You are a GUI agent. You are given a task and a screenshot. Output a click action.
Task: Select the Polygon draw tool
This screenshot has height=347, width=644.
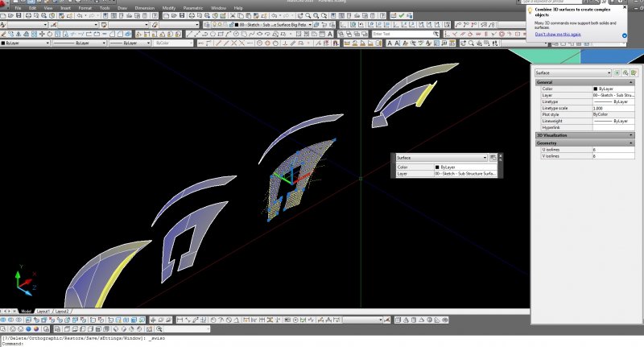[213, 34]
